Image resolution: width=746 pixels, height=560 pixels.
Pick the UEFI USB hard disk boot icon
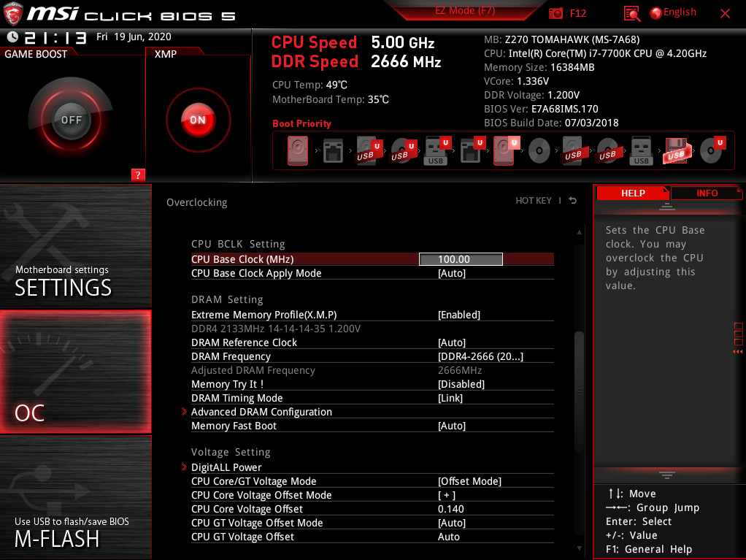[x=369, y=151]
